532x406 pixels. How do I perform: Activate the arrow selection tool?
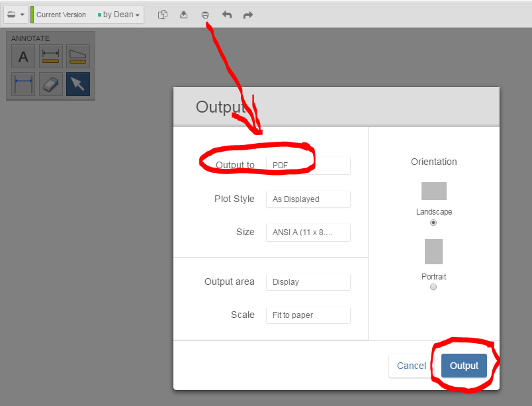pos(78,84)
